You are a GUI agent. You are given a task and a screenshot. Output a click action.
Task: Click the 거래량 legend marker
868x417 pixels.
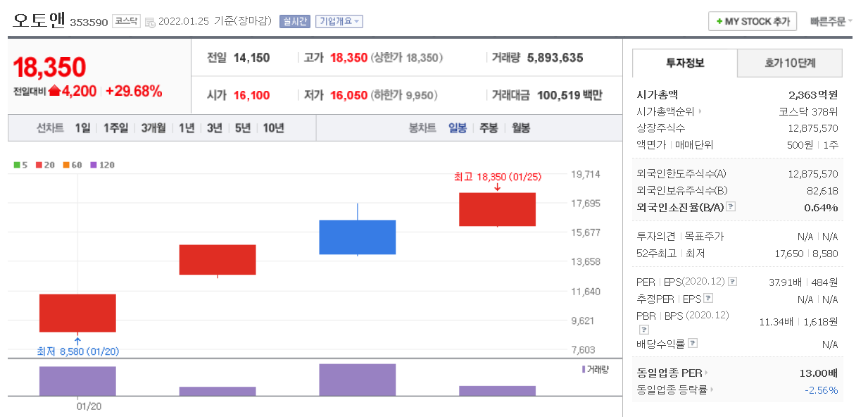point(584,369)
